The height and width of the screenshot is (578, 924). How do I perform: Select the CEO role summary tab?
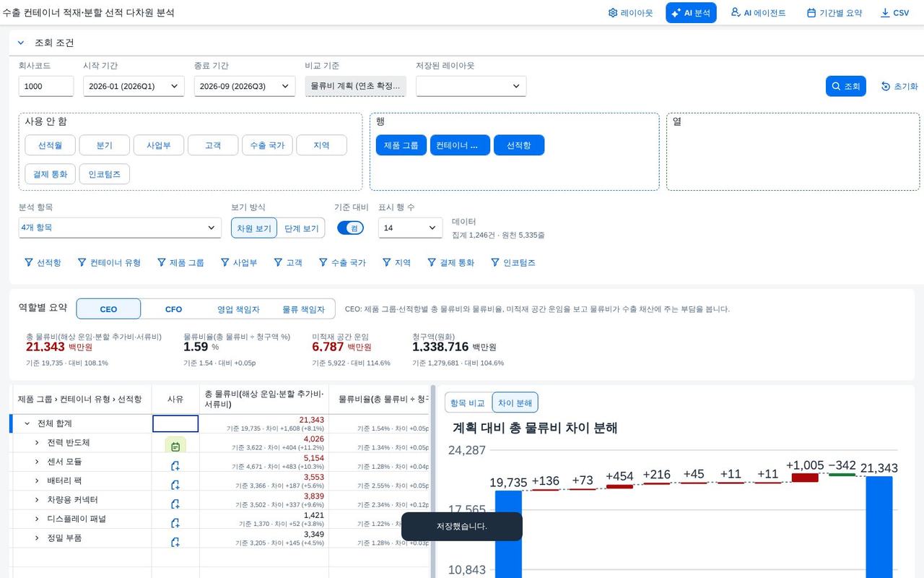click(108, 309)
